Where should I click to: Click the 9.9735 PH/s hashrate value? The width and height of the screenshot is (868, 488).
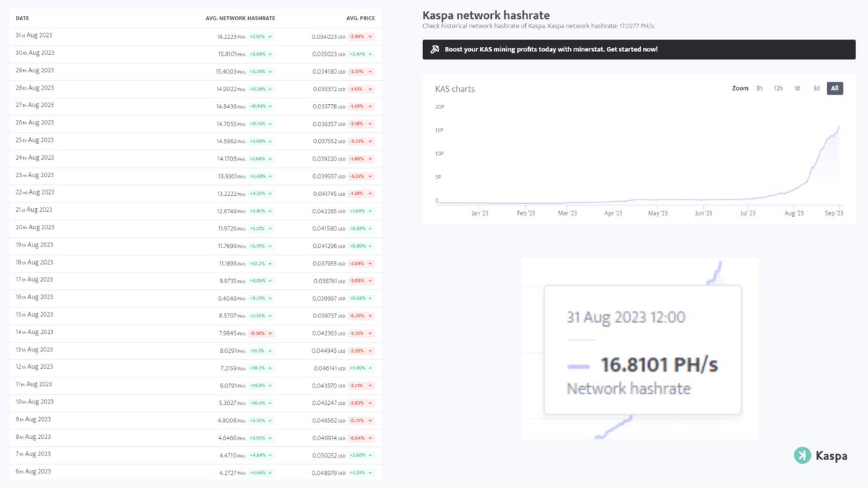pos(232,281)
